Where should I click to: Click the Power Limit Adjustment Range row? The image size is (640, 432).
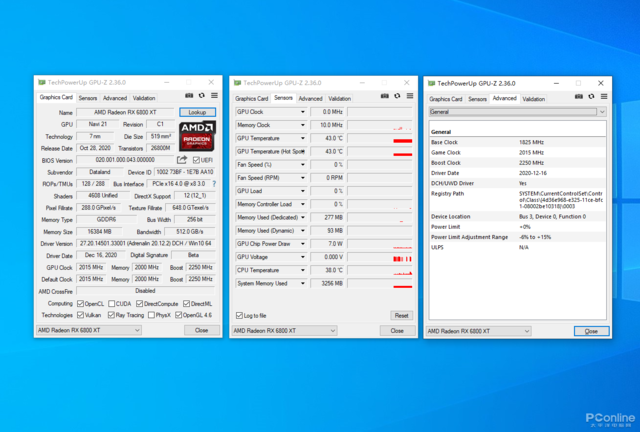(518, 237)
